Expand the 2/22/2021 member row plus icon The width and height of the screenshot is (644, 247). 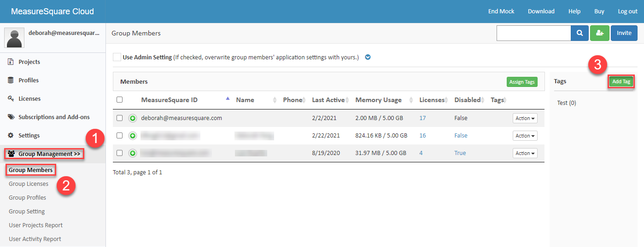(x=133, y=136)
